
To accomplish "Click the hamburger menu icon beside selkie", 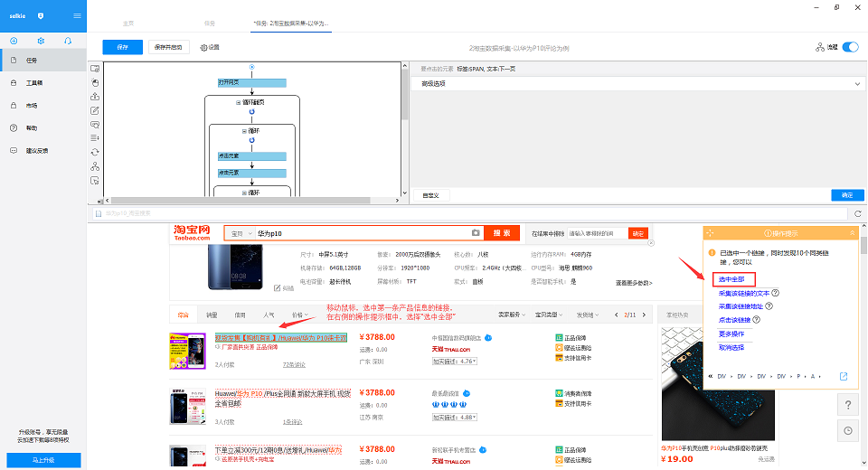I will pos(77,15).
